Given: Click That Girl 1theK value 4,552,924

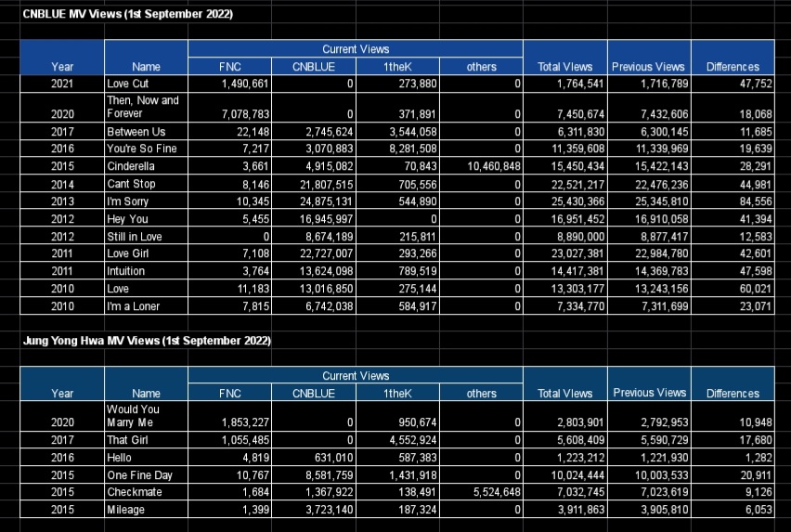Looking at the screenshot, I should 397,440.
